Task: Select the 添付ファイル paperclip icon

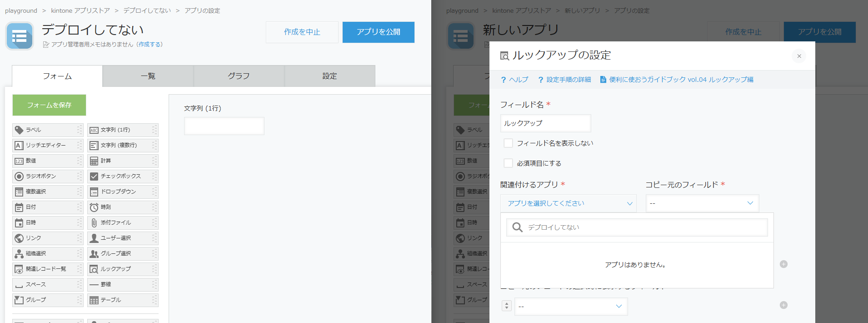Action: (94, 223)
